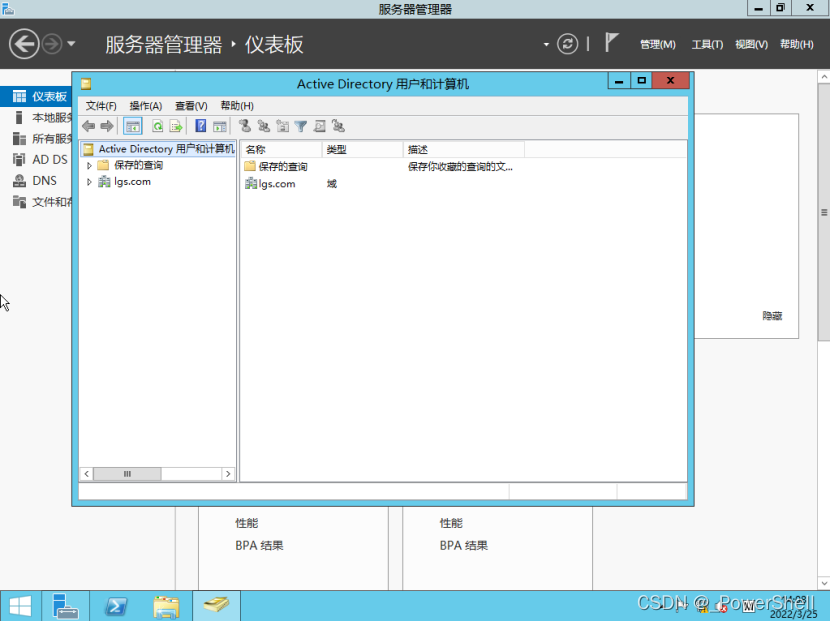Open help via blue question mark icon

click(201, 126)
